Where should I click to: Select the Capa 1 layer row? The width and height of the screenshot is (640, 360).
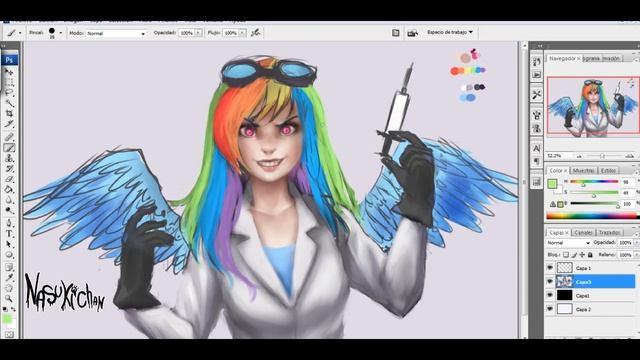pos(591,268)
